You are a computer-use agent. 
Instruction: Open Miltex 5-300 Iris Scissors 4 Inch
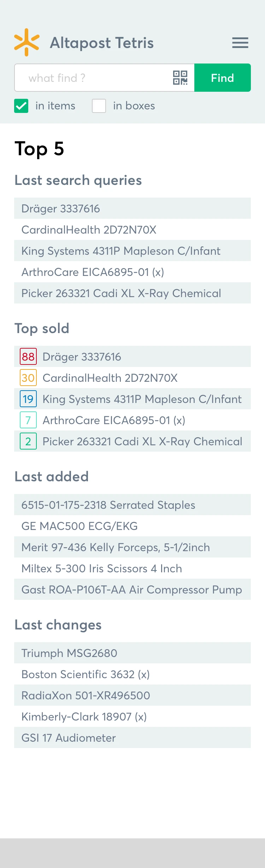[x=102, y=568]
